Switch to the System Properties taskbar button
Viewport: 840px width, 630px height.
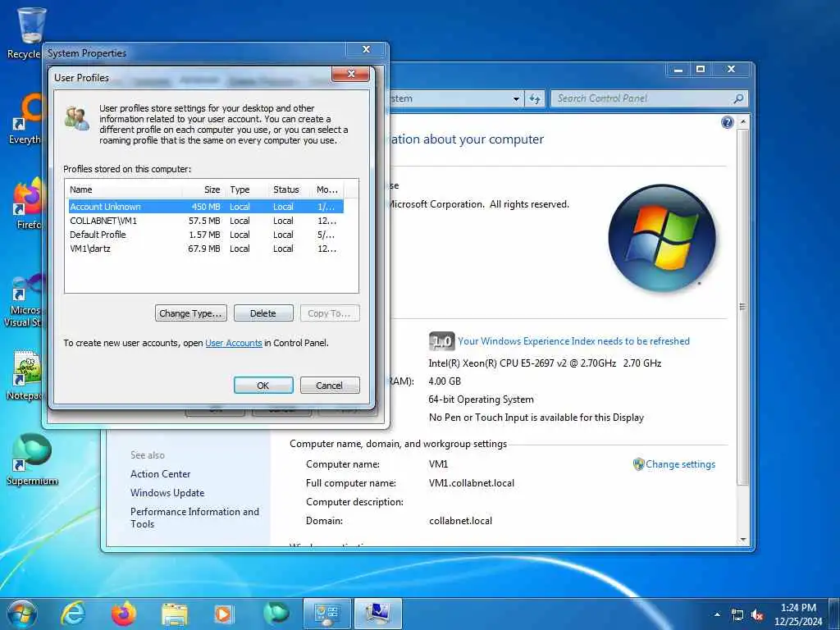click(x=377, y=614)
